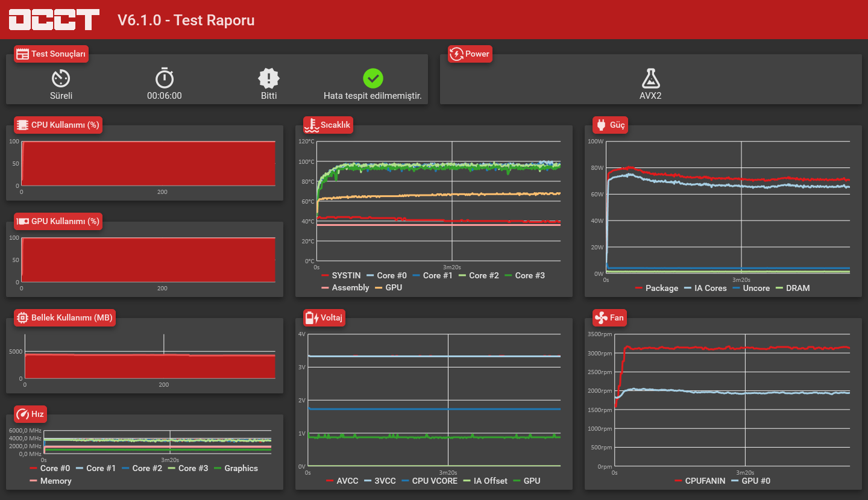Image resolution: width=868 pixels, height=500 pixels.
Task: Click the Voltaj battery icon
Action: (312, 317)
